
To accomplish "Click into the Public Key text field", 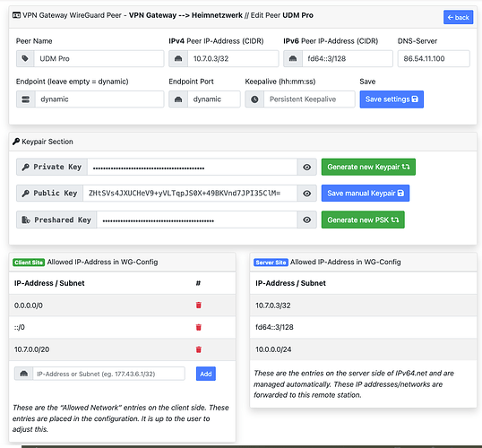I will (190, 194).
